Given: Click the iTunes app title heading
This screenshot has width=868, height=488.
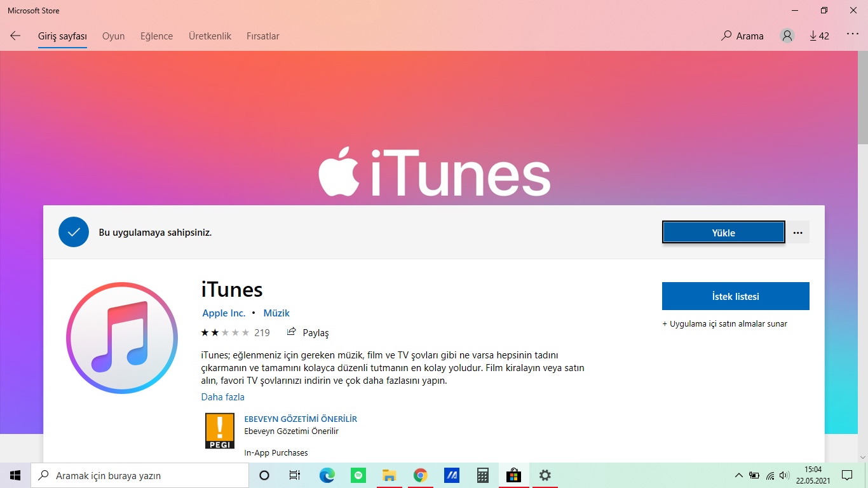Looking at the screenshot, I should (x=232, y=290).
